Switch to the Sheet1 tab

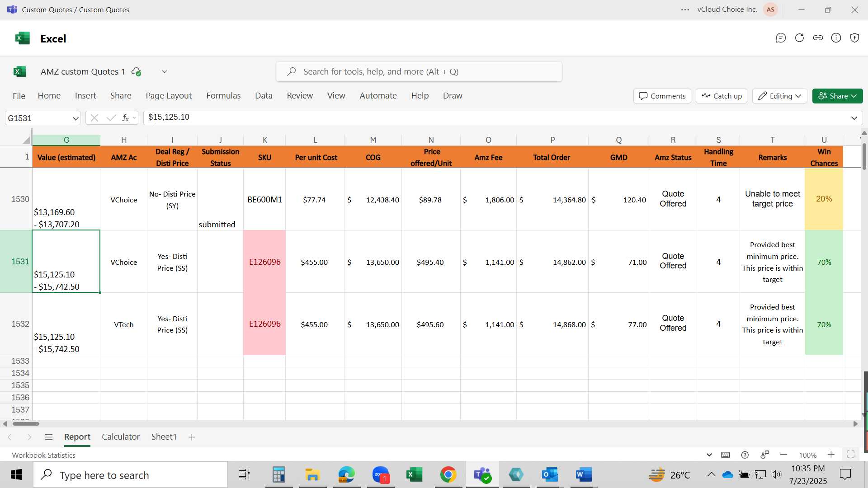(164, 437)
